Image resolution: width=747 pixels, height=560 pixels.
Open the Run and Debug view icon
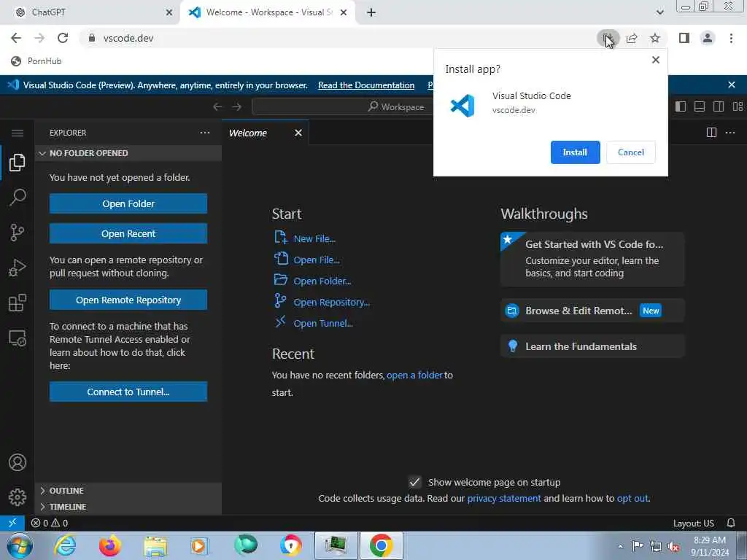pyautogui.click(x=18, y=268)
